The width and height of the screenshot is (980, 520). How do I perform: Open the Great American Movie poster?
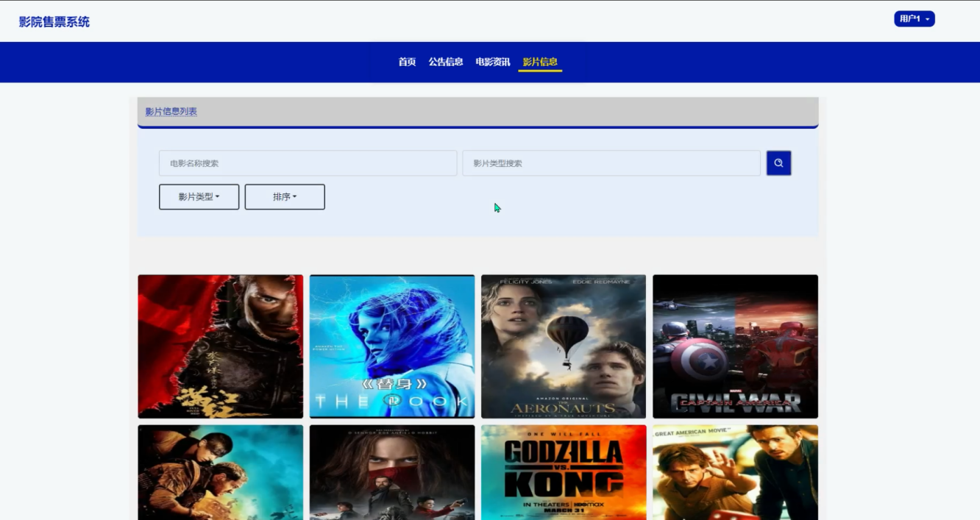[x=735, y=472]
